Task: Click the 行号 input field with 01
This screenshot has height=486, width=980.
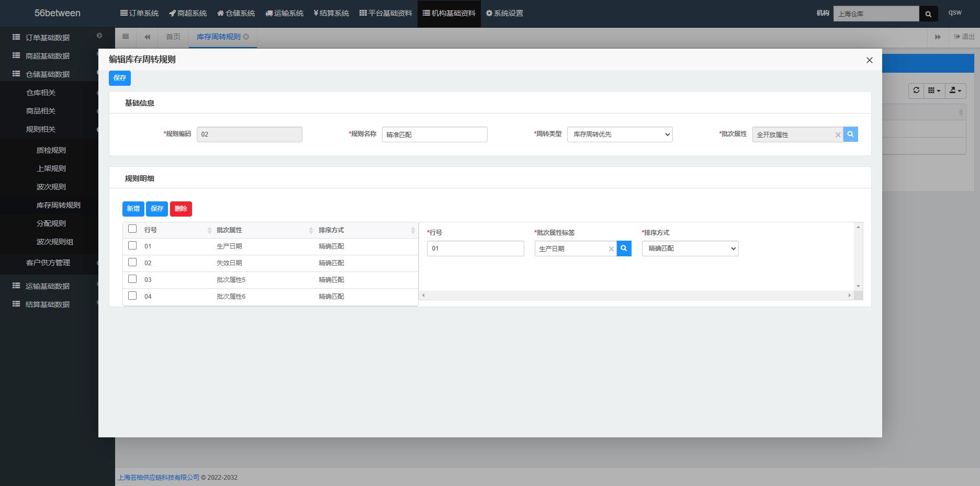Action: [x=475, y=248]
